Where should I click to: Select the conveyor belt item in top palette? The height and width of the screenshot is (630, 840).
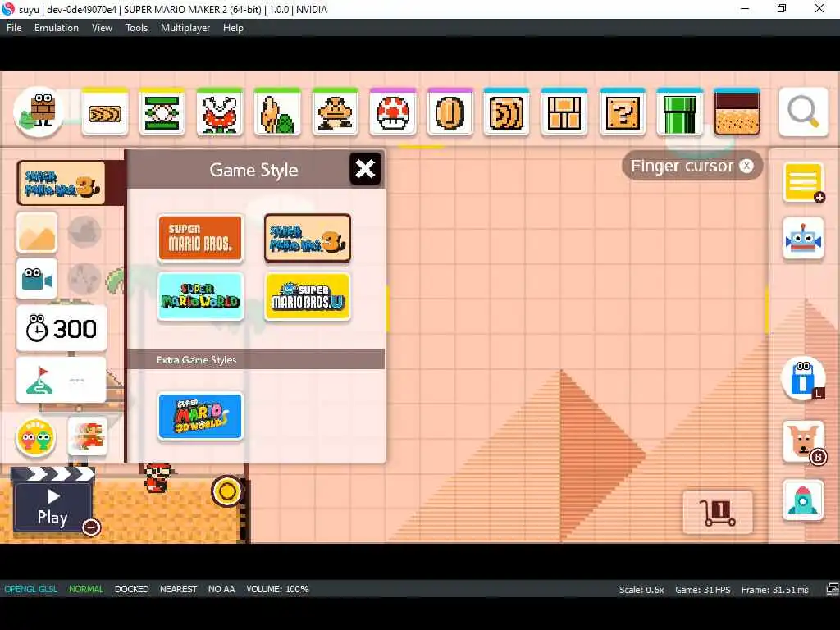coord(105,112)
